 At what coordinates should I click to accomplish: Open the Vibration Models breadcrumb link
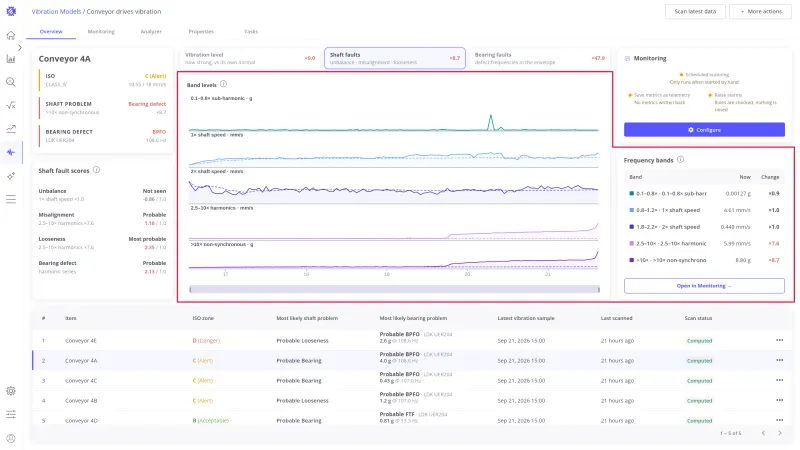point(56,11)
